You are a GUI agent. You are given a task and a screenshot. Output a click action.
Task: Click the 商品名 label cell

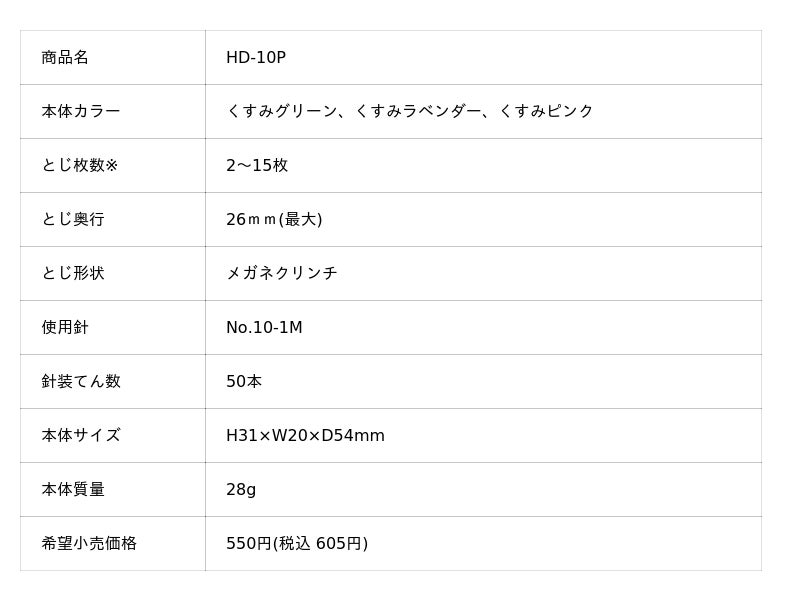tap(65, 58)
